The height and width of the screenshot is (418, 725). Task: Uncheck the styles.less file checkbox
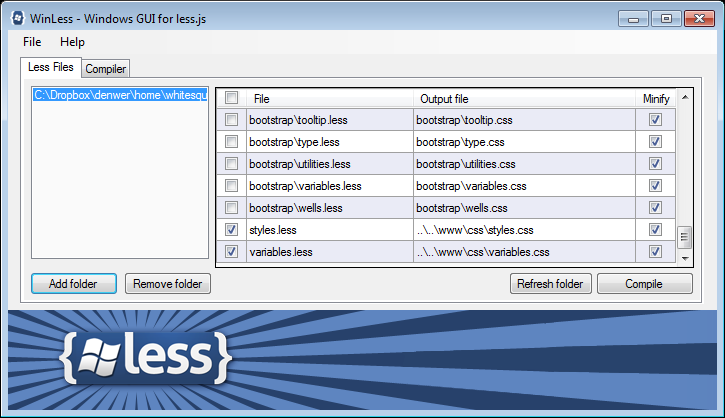pos(231,230)
